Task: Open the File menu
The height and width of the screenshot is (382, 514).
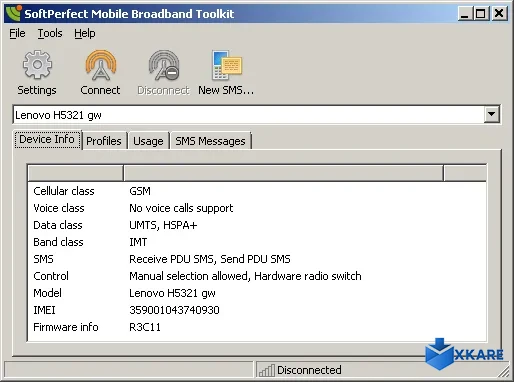Action: click(x=17, y=33)
